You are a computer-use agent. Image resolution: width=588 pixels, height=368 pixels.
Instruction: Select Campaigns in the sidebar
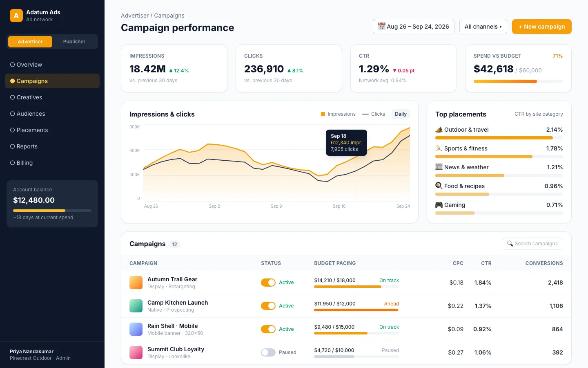pos(52,81)
